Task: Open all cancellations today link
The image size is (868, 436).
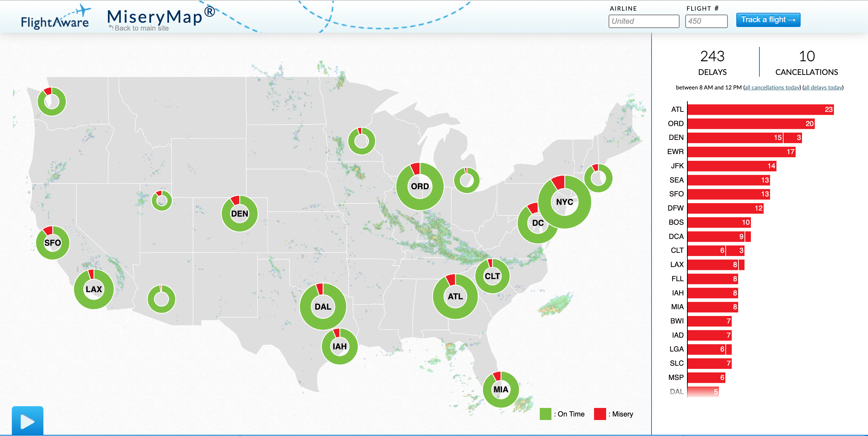Action: [772, 87]
